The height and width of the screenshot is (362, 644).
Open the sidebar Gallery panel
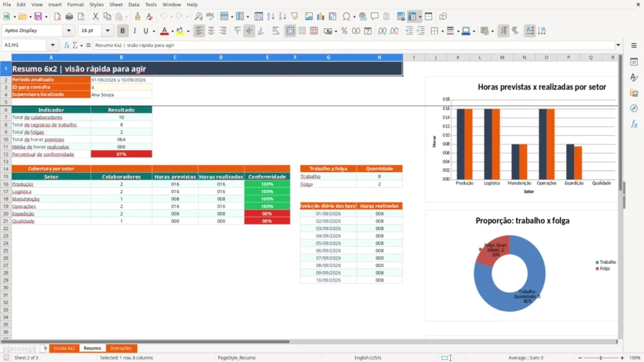(634, 93)
